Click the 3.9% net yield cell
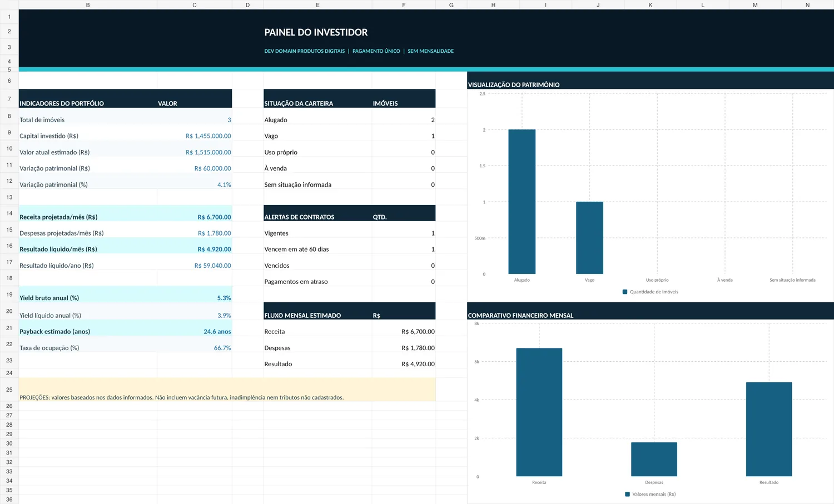834x504 pixels. click(x=195, y=311)
